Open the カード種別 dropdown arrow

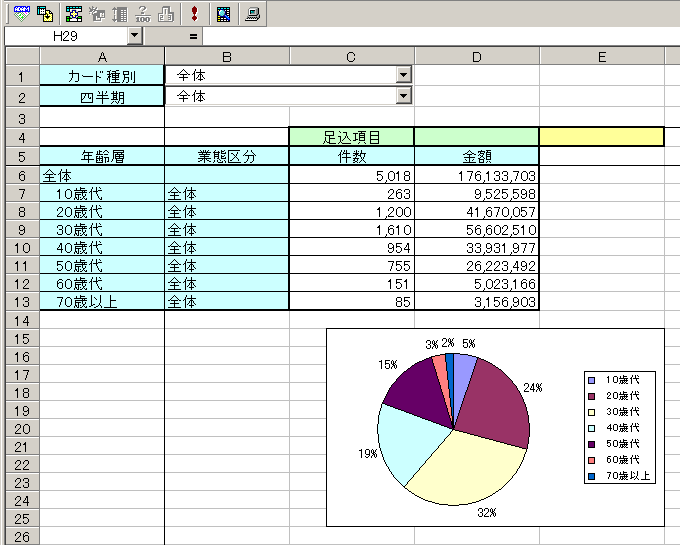403,75
